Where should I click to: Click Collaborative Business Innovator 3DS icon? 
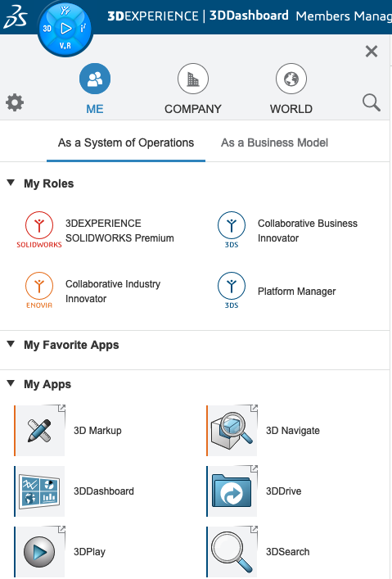pyautogui.click(x=232, y=229)
